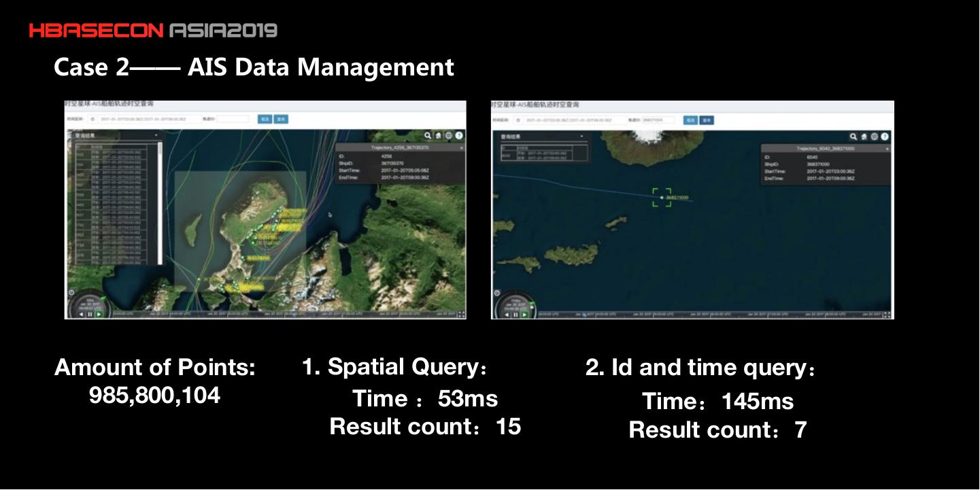Click the help question icon in right map
This screenshot has width=980, height=490.
[885, 137]
